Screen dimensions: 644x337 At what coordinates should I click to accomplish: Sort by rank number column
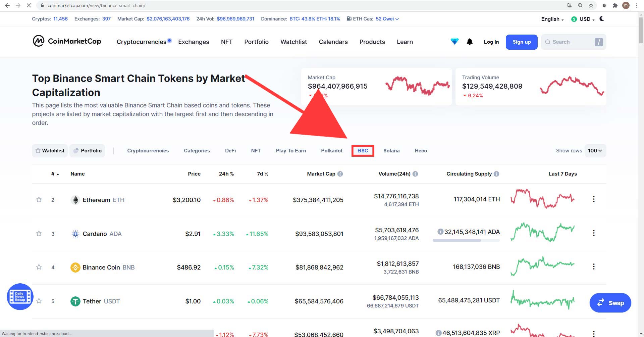[x=55, y=174]
